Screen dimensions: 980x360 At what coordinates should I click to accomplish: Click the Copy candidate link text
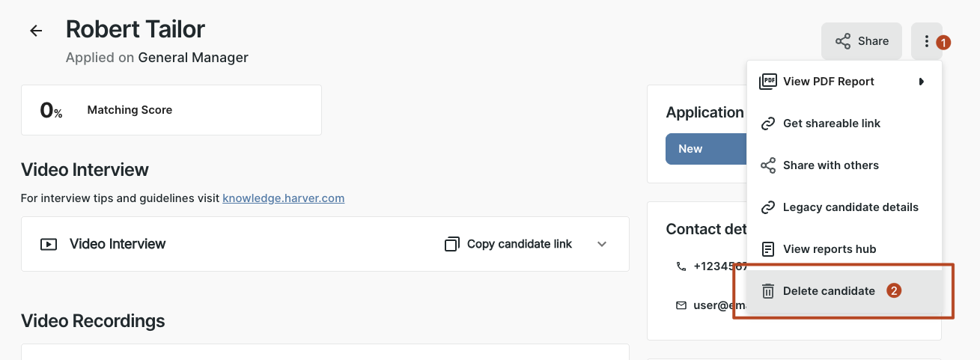[519, 244]
